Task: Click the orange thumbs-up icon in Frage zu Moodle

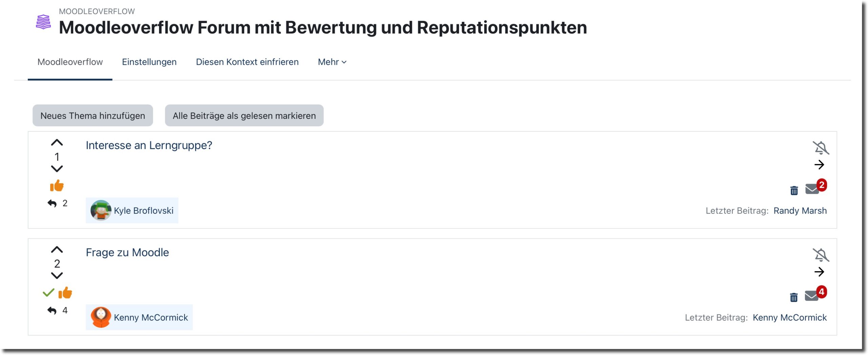Action: pyautogui.click(x=65, y=293)
